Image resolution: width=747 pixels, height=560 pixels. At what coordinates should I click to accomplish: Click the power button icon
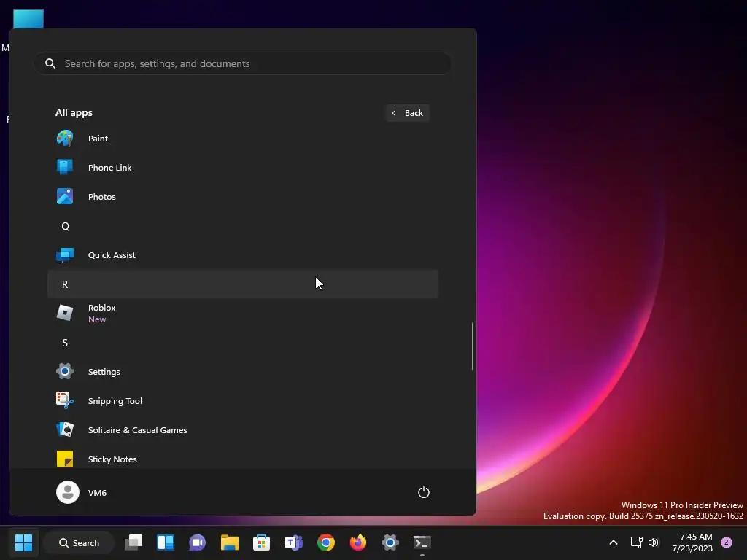(424, 492)
